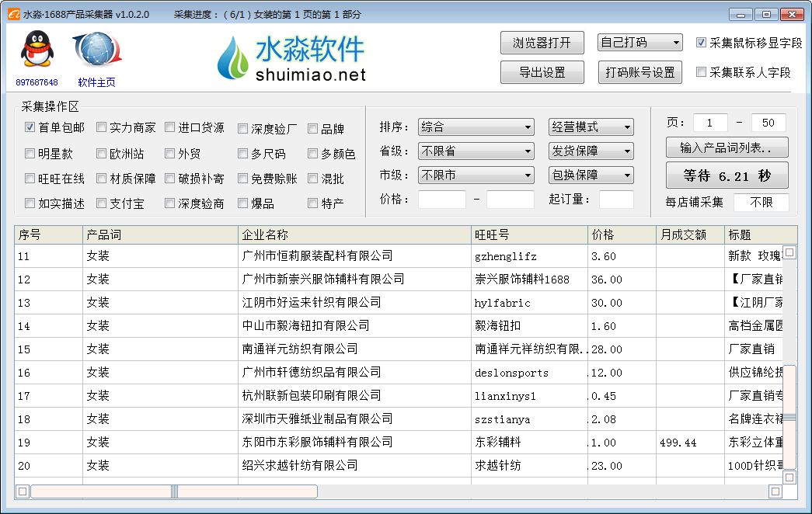Click the minimum 价格 input field
The height and width of the screenshot is (514, 812).
tap(441, 200)
